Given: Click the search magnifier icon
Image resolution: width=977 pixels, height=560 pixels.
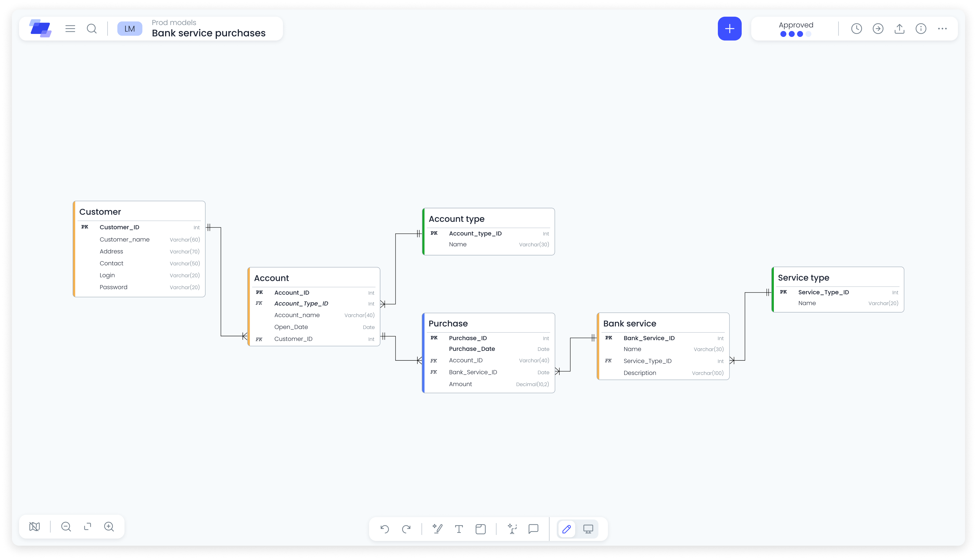Looking at the screenshot, I should 91,29.
